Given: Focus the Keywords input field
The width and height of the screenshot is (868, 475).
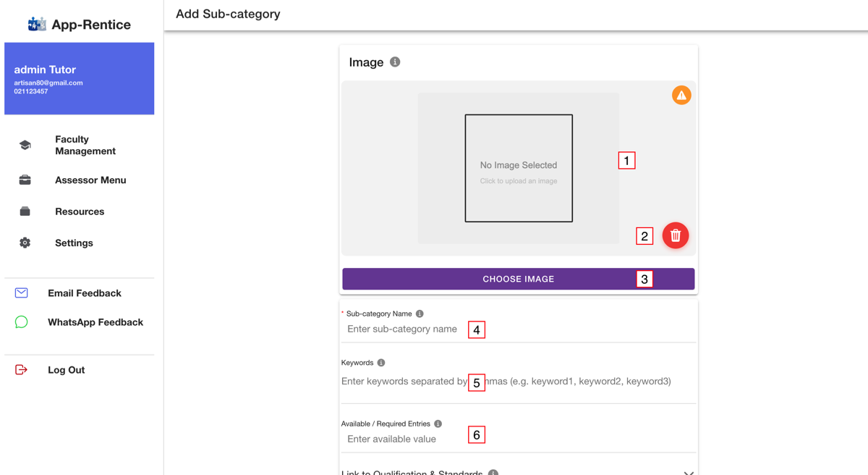Looking at the screenshot, I should point(519,382).
